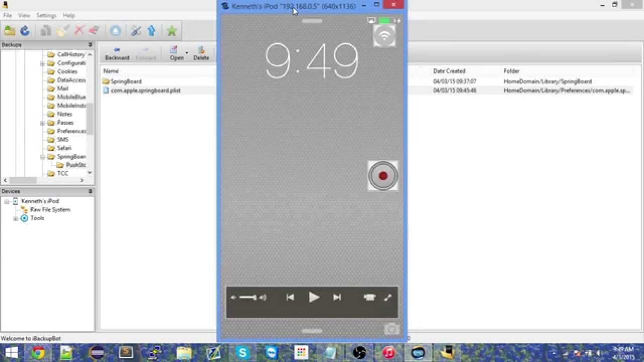Click the broom clean toolbar icon

click(62, 31)
